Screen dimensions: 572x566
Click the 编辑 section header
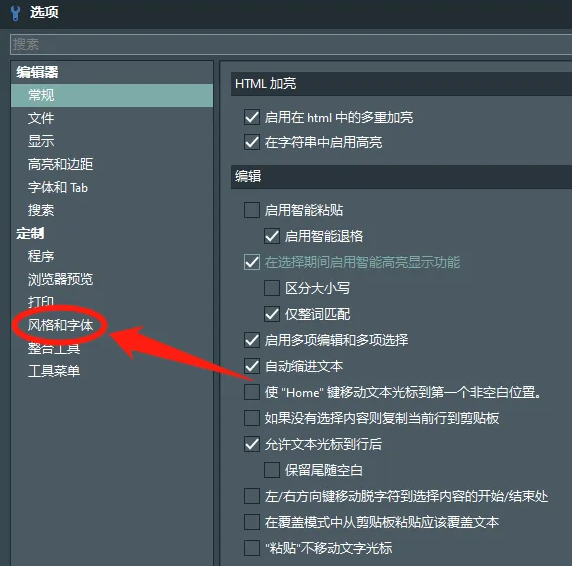[401, 177]
